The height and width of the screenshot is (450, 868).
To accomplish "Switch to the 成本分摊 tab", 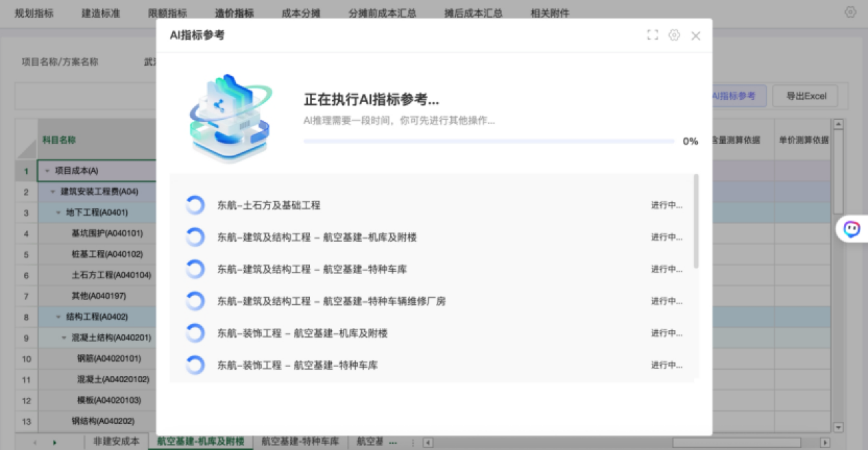I will pyautogui.click(x=300, y=13).
